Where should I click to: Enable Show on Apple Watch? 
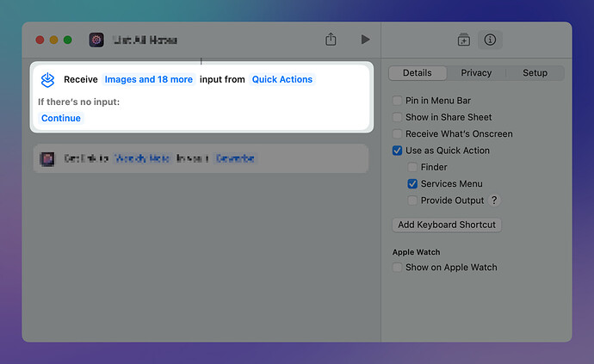pos(397,268)
